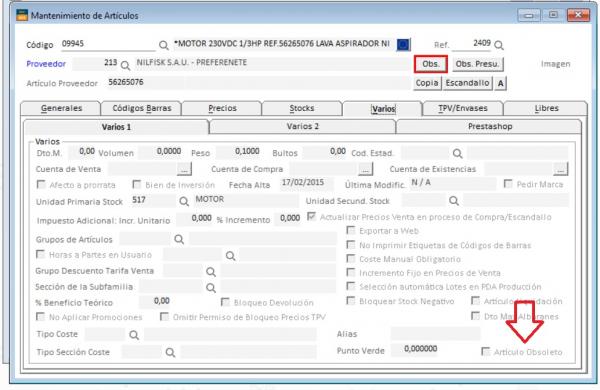The image size is (600, 390).
Task: Click the Obs. button
Action: (431, 64)
